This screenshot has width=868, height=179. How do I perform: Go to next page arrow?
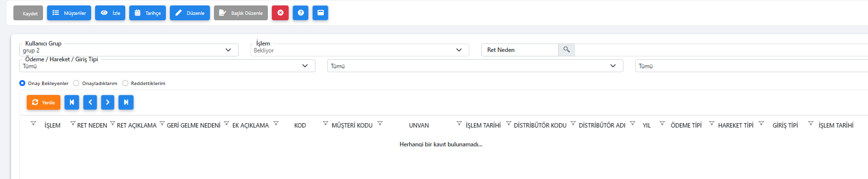pos(108,102)
